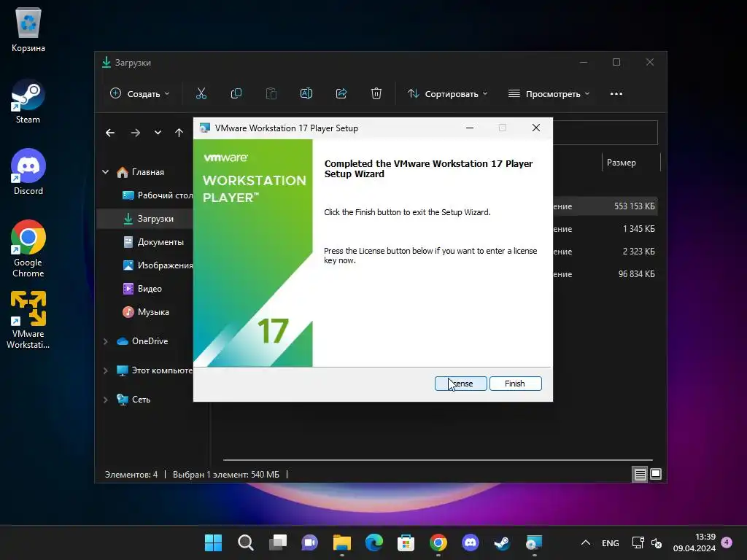Select Музыка in the navigation pane

[146, 312]
